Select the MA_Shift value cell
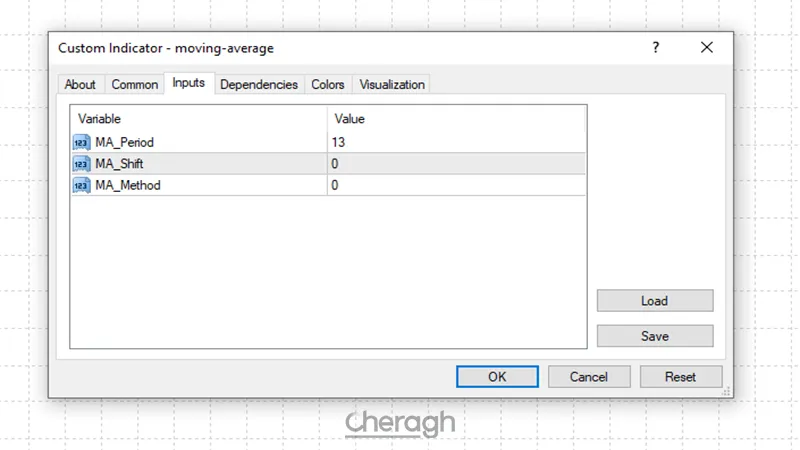The image size is (800, 450). point(456,164)
